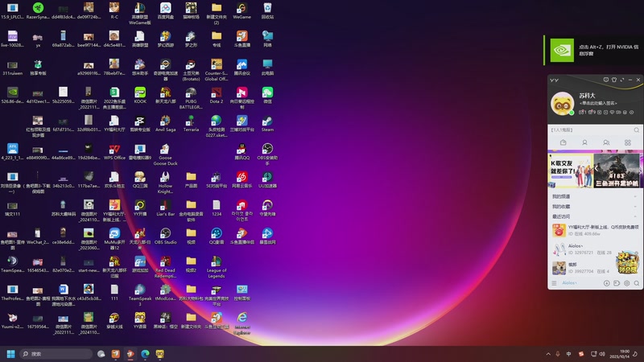Expand the 我的频道 section in YY
This screenshot has height=362, width=644.
(595, 196)
